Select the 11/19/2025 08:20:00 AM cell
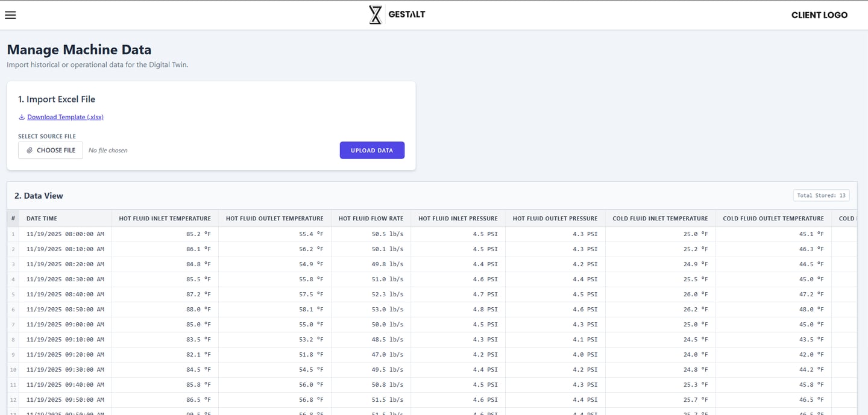This screenshot has width=868, height=415. (65, 264)
